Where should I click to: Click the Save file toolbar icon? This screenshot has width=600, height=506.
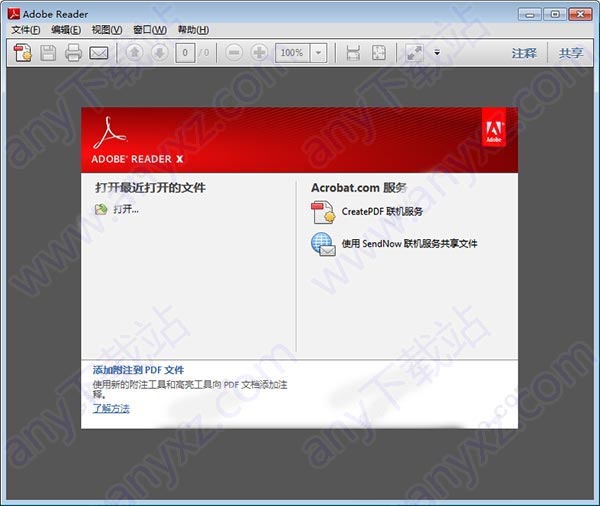[x=48, y=52]
